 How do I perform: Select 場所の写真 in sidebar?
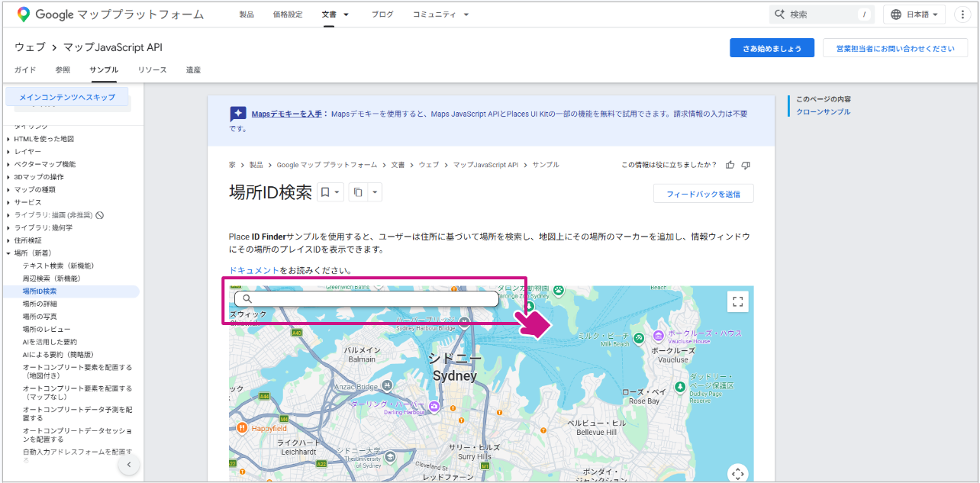click(40, 316)
